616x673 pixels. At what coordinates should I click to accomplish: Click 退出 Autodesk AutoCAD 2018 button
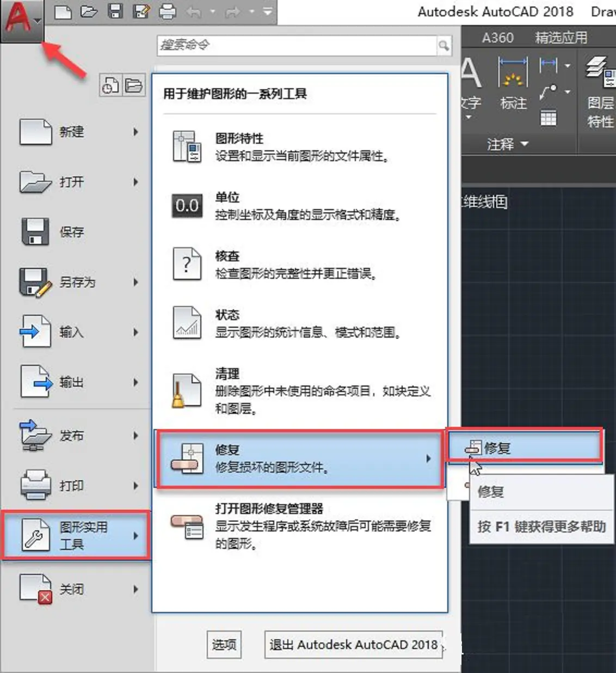click(354, 645)
